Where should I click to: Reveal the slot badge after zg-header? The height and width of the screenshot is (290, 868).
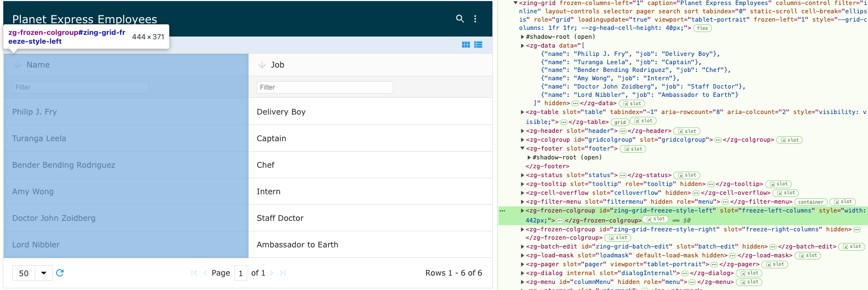[687, 131]
